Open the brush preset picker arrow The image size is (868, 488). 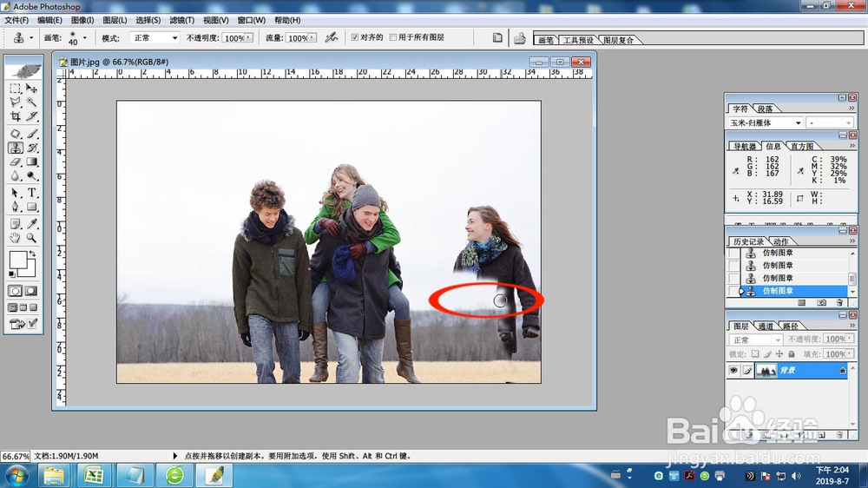click(85, 37)
